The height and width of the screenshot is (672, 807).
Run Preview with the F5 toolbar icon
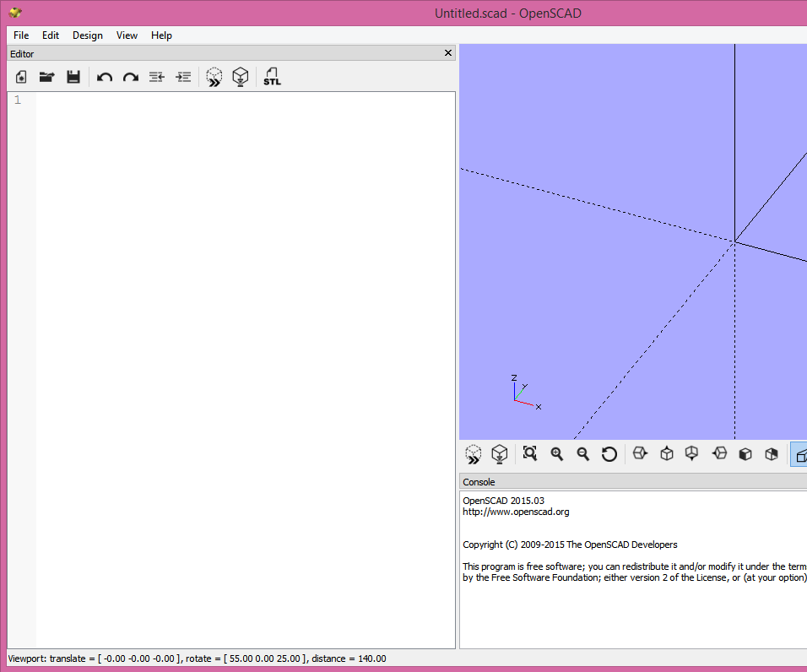pos(214,77)
